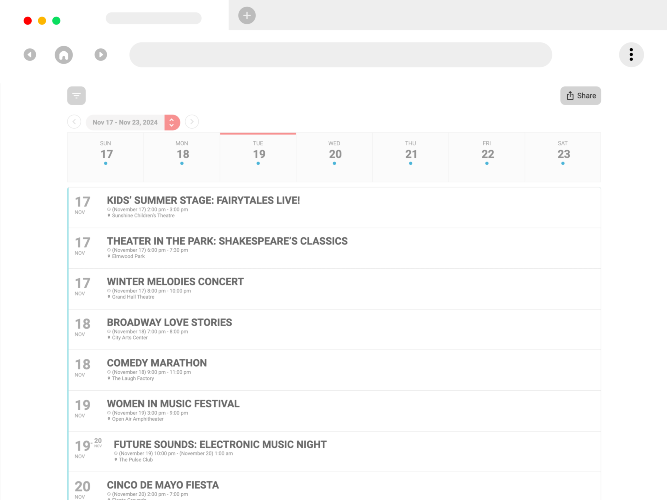Click The Pulse Club location text

[x=136, y=460]
